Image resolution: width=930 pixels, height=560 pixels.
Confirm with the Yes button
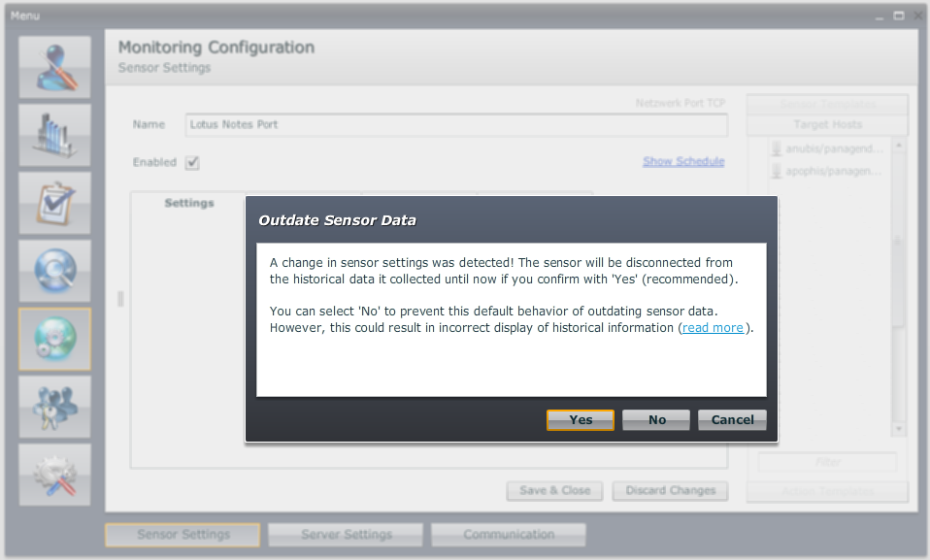click(x=581, y=420)
